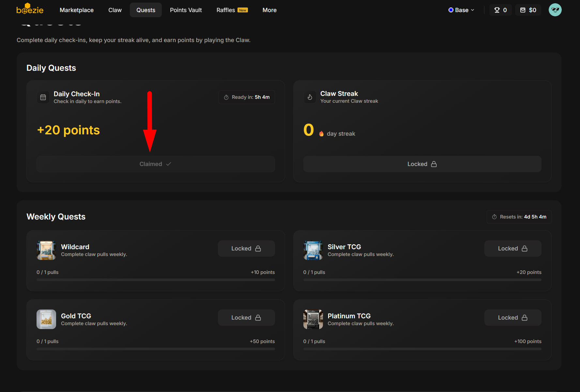Click the Daily Check-In calendar icon
The height and width of the screenshot is (392, 580).
(x=43, y=97)
